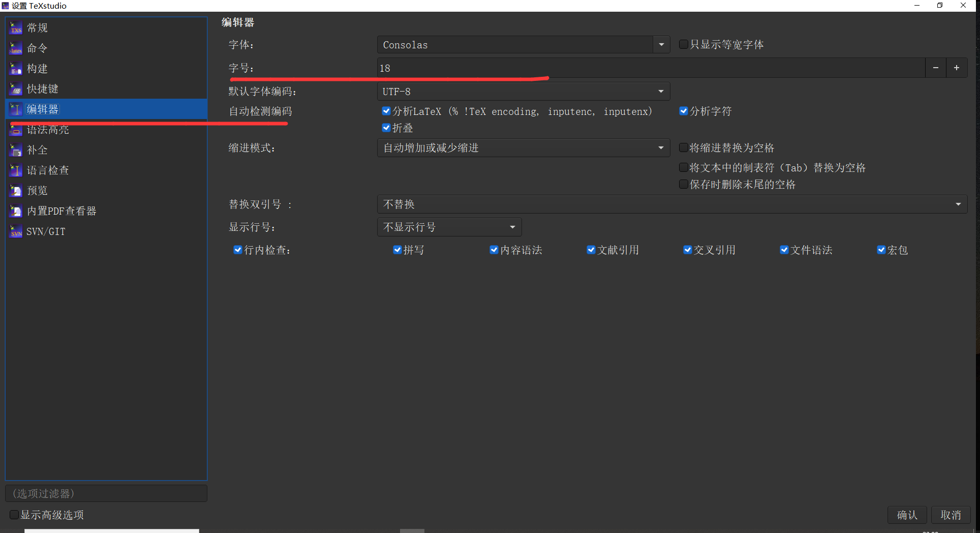The width and height of the screenshot is (980, 533).
Task: Click the 语言检查 icon in sidebar
Action: [16, 170]
